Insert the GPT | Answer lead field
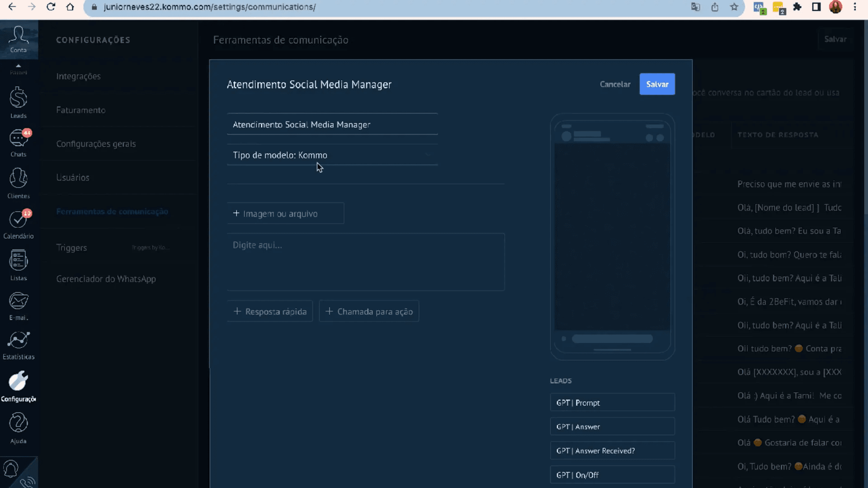This screenshot has width=868, height=488. tap(613, 427)
